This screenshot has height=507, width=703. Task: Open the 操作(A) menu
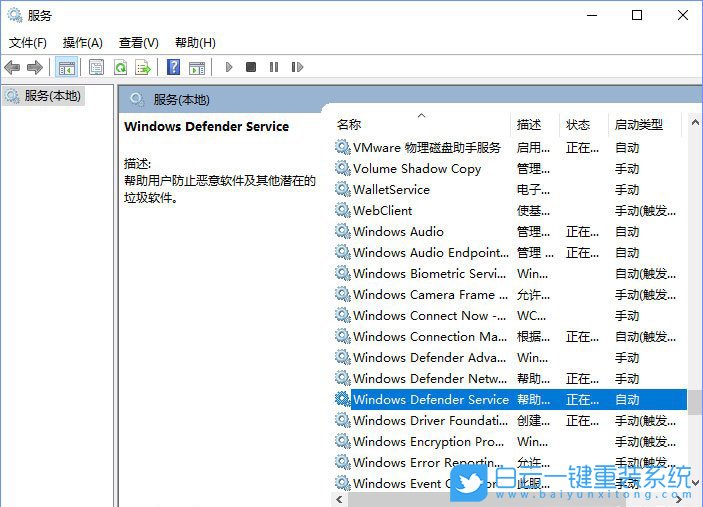click(83, 43)
